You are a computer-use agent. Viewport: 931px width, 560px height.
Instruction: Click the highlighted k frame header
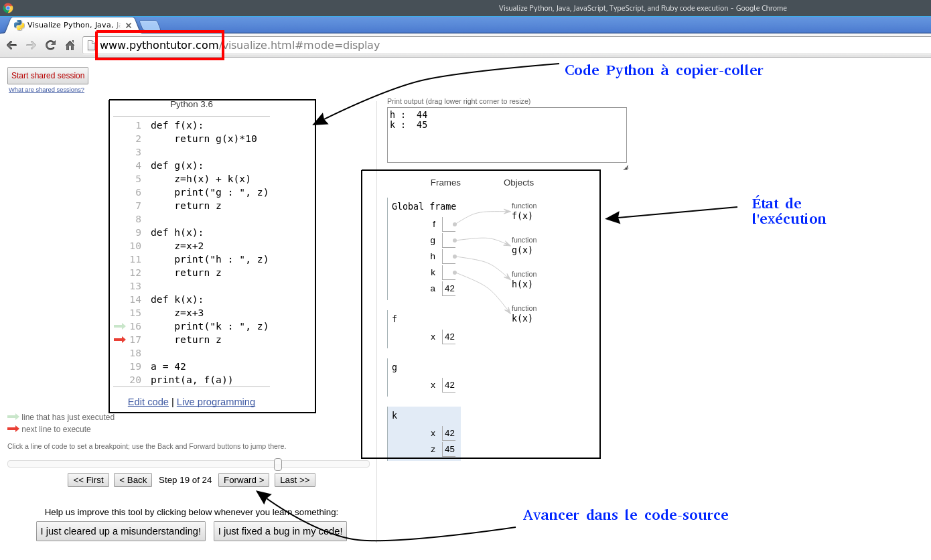pyautogui.click(x=395, y=415)
